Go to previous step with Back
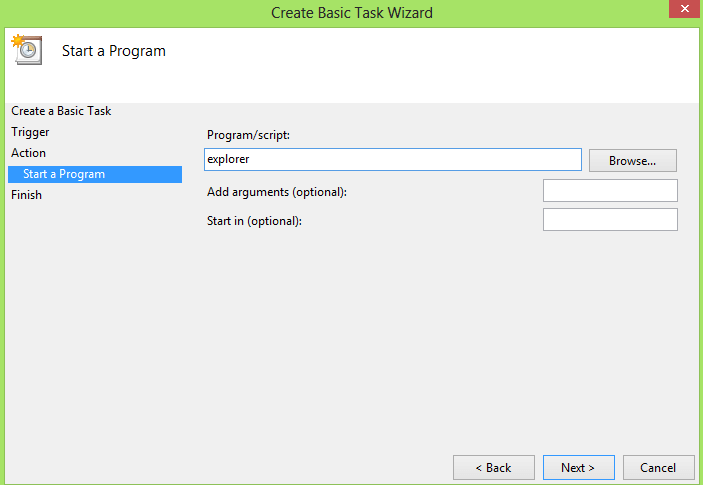 point(494,468)
